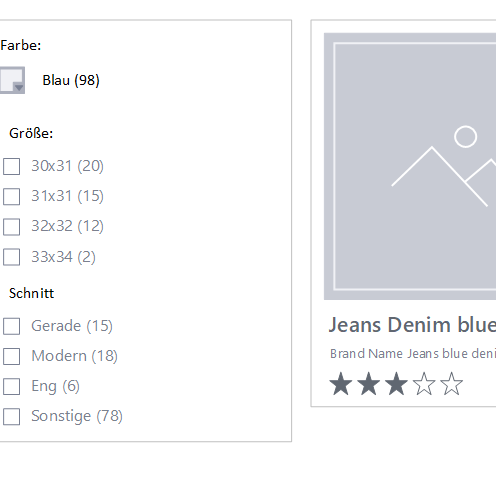Image resolution: width=496 pixels, height=496 pixels.
Task: Tick the 32x32 (12) size option
Action: click(x=12, y=227)
